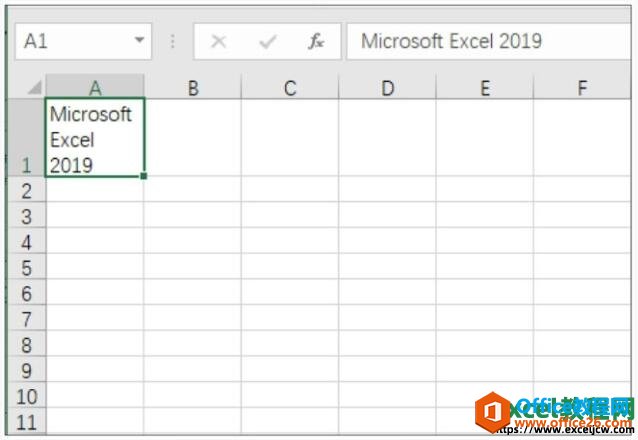Select row 8 header

(26, 343)
